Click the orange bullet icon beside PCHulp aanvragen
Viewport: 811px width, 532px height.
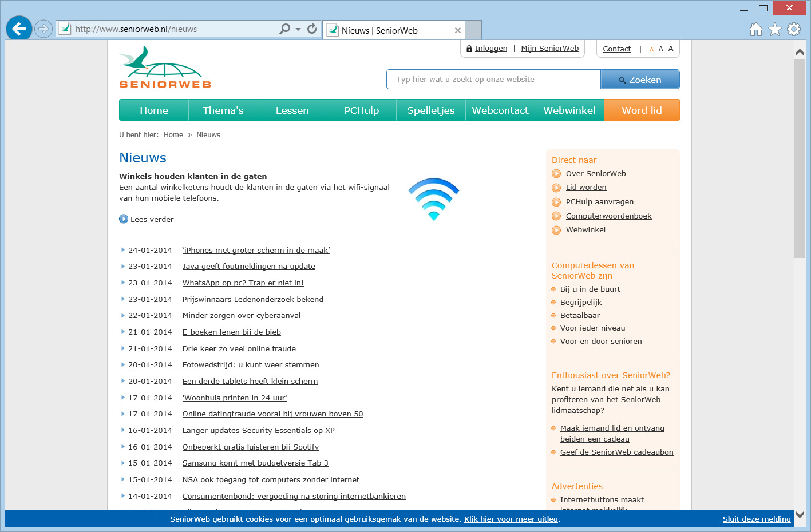tap(556, 202)
